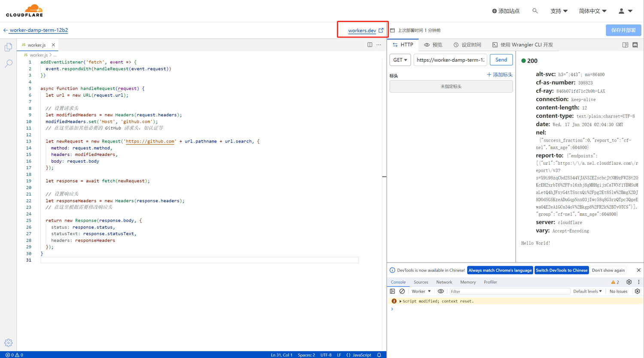Click 添加标头 to add a header
This screenshot has height=358, width=644.
(500, 75)
